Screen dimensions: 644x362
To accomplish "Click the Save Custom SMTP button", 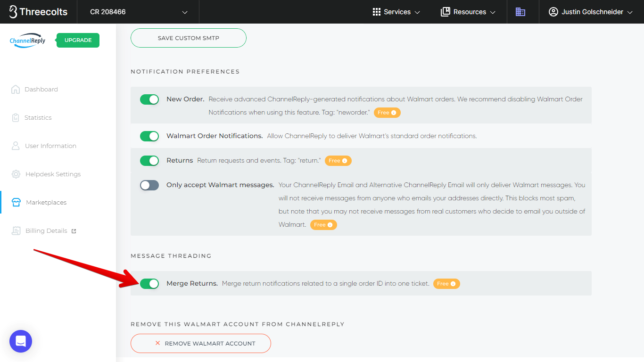I will pyautogui.click(x=189, y=38).
